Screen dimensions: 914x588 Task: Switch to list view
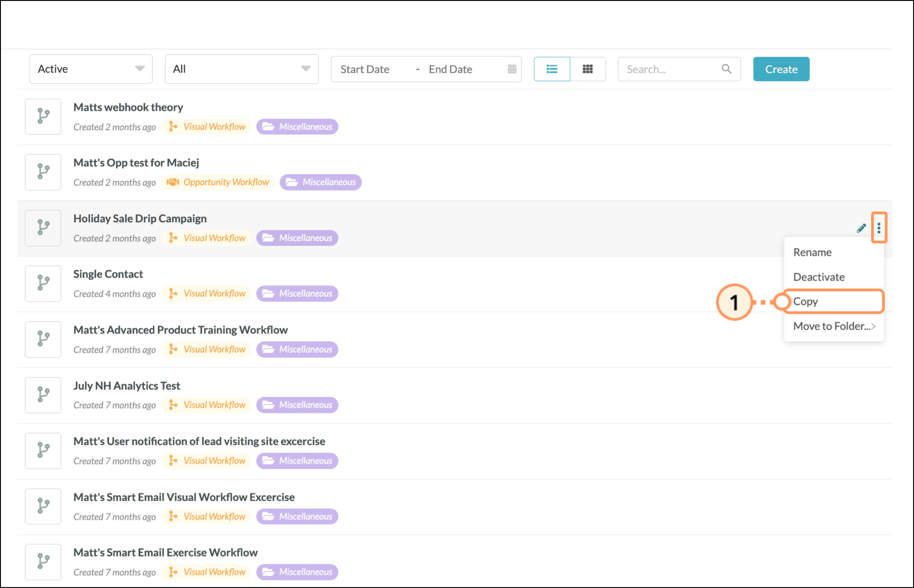pos(552,69)
